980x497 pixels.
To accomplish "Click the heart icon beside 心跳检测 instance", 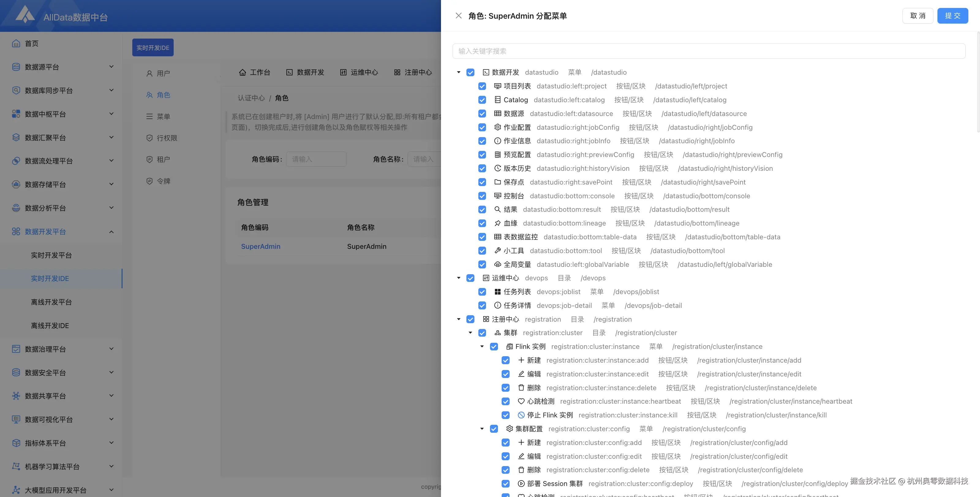I will click(521, 401).
